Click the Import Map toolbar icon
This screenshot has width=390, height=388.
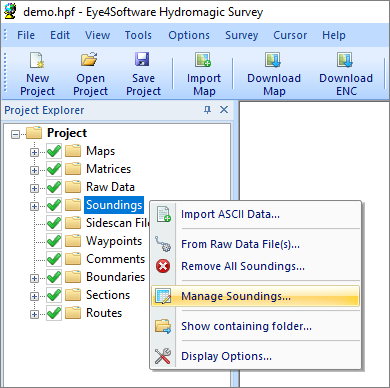coord(203,60)
